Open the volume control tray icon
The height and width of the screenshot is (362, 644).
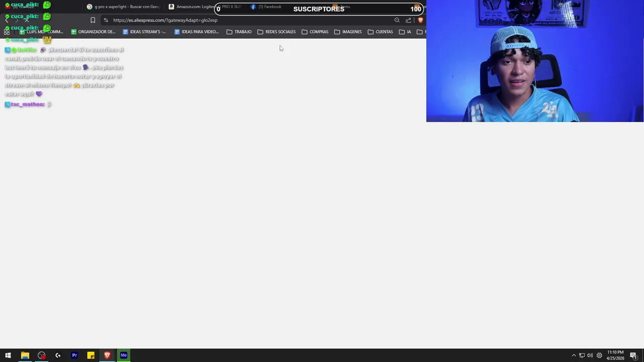(590, 355)
